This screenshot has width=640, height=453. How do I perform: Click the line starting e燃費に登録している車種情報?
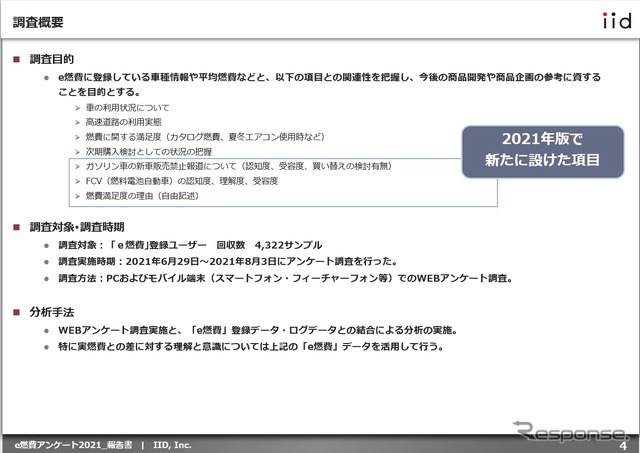click(329, 84)
